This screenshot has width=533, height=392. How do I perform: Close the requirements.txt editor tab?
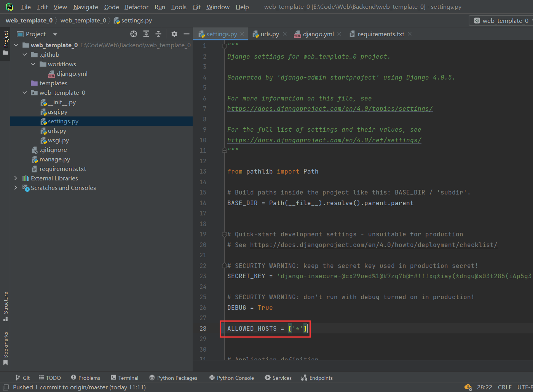click(410, 34)
